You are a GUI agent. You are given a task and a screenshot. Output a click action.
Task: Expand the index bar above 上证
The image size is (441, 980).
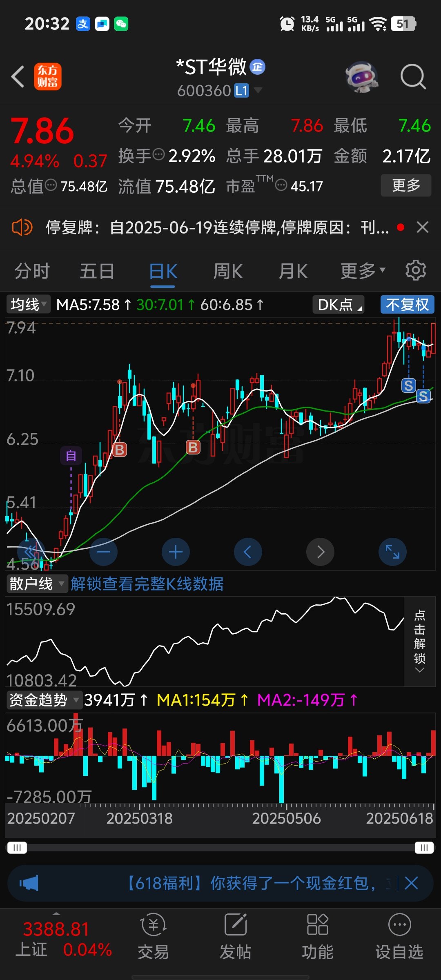56,913
